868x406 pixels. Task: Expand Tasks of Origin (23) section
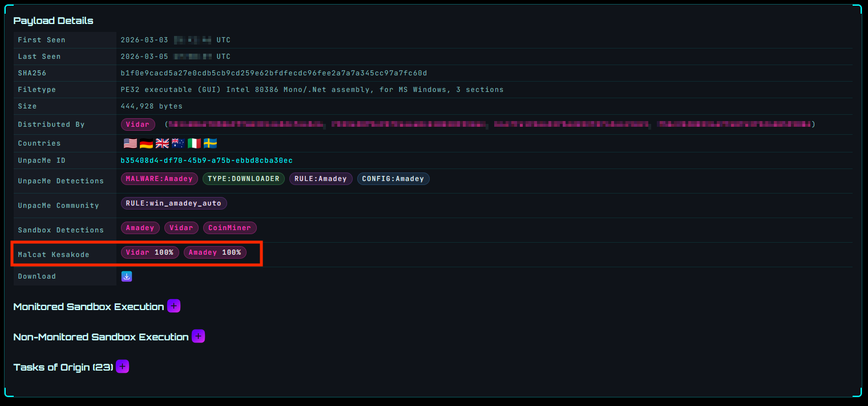(x=123, y=367)
